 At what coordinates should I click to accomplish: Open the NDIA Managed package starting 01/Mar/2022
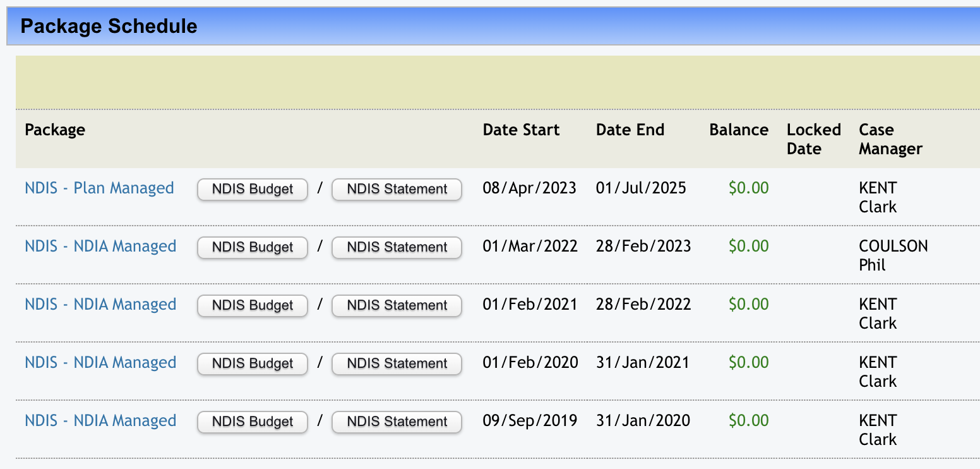[x=100, y=247]
